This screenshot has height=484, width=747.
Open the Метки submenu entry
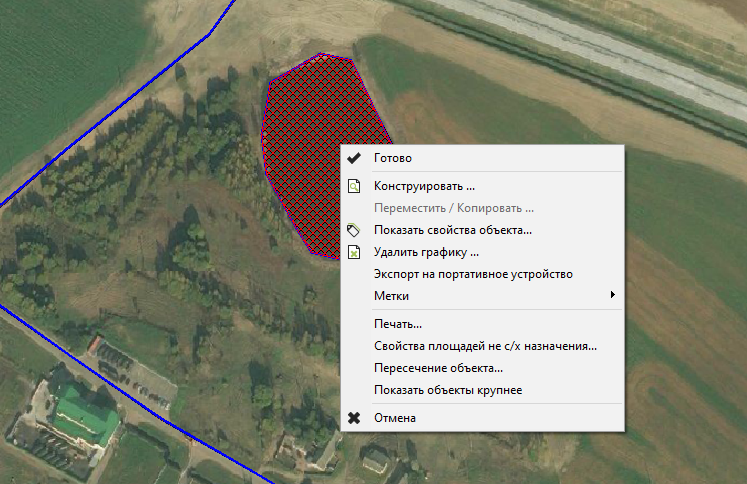482,296
